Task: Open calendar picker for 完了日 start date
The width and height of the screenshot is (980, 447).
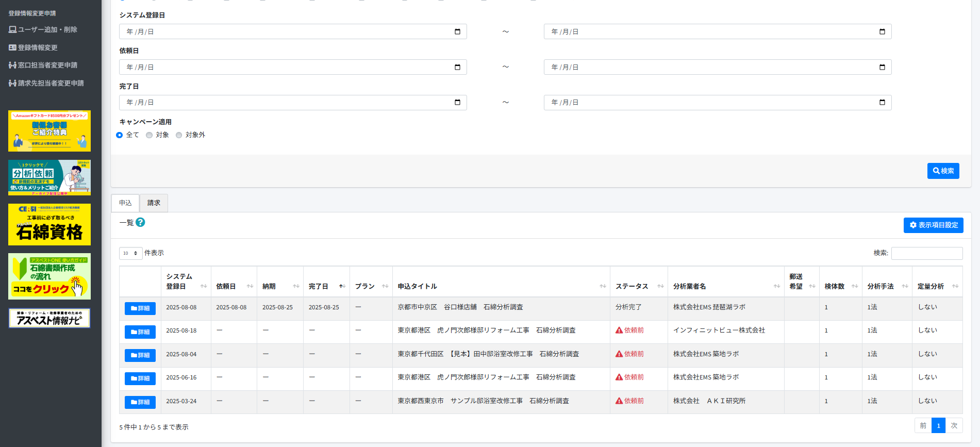Action: (x=457, y=103)
